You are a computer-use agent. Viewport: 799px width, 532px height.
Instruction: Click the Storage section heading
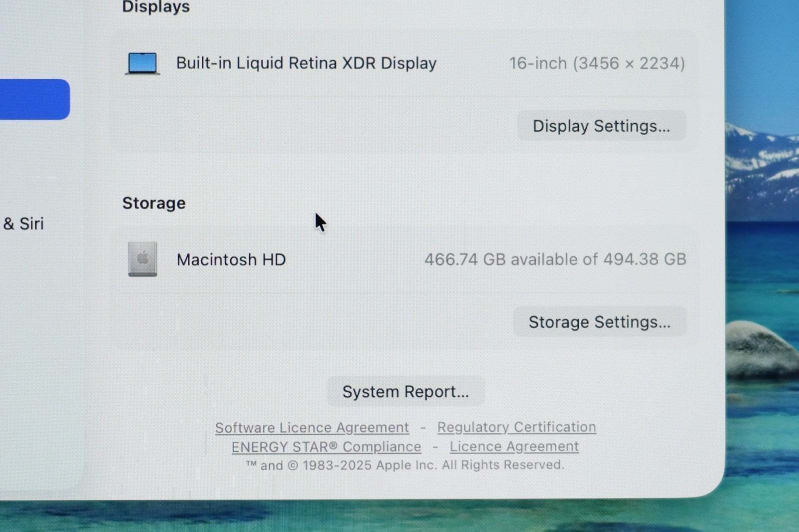[154, 203]
